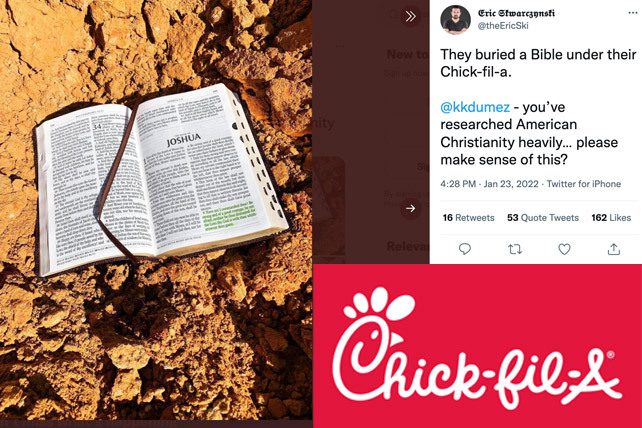Click the tweet author display name
The width and height of the screenshot is (642, 428).
pyautogui.click(x=516, y=13)
